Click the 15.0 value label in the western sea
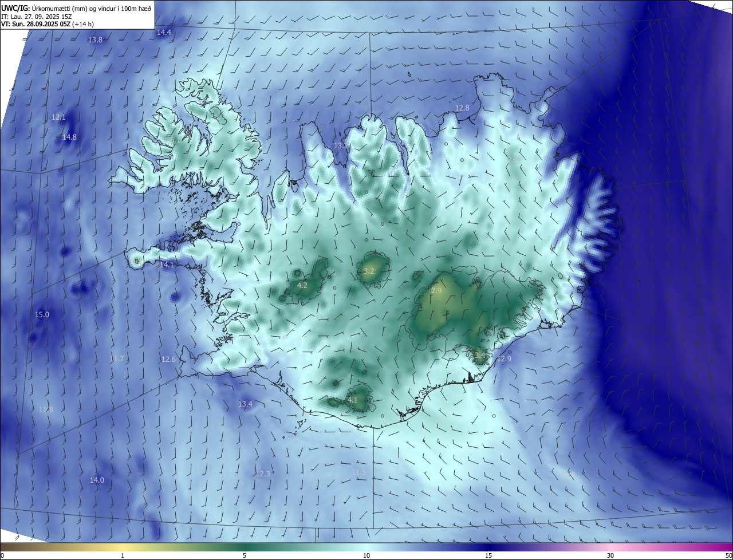The image size is (733, 560). pyautogui.click(x=42, y=315)
